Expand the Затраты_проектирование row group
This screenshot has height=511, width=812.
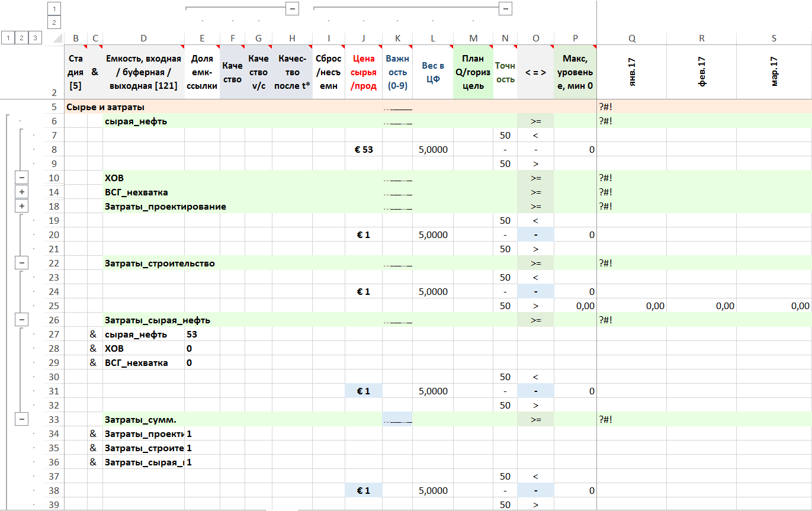coord(22,206)
